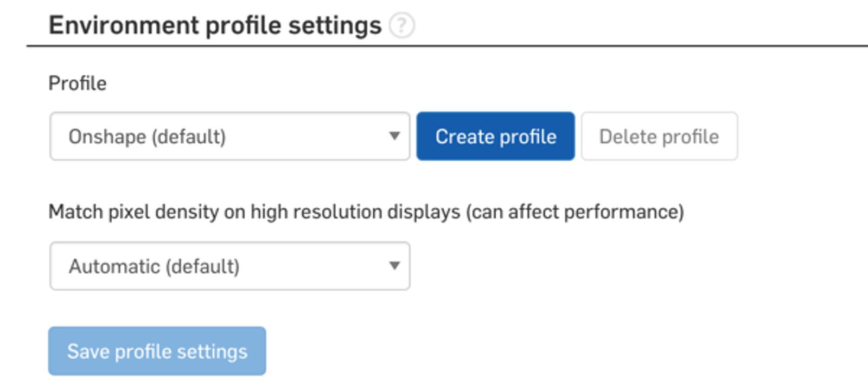Click the light blue Save profile settings button
The width and height of the screenshot is (868, 390).
coord(157,351)
